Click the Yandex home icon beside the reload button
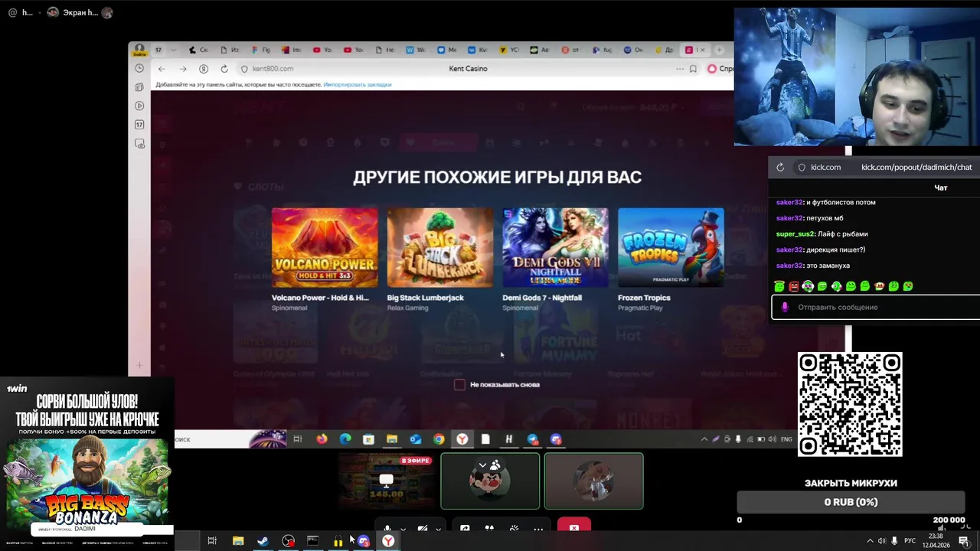Image resolution: width=980 pixels, height=551 pixels. 204,69
